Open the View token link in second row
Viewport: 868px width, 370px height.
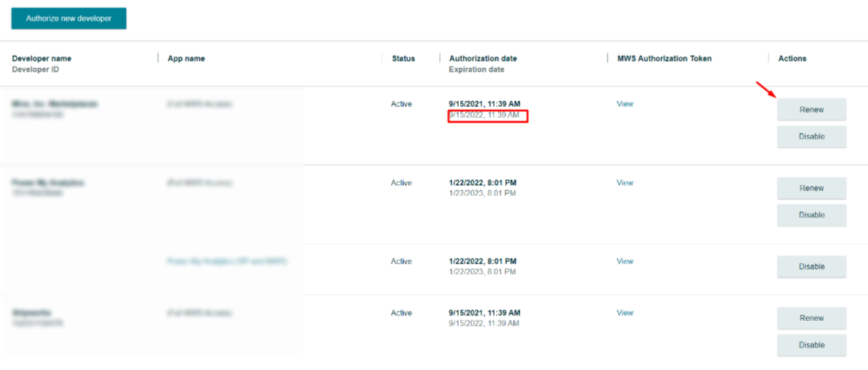625,183
